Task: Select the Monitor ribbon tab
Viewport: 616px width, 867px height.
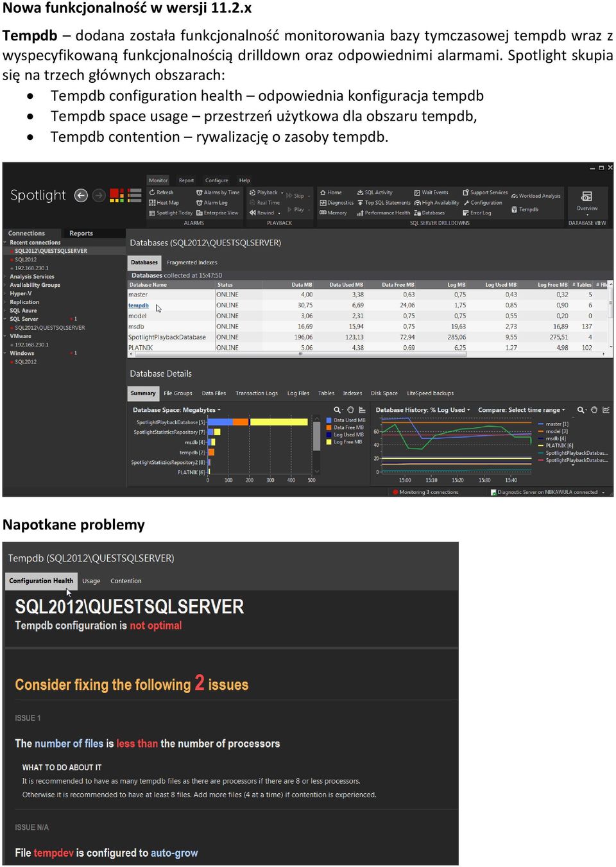Action: [158, 180]
